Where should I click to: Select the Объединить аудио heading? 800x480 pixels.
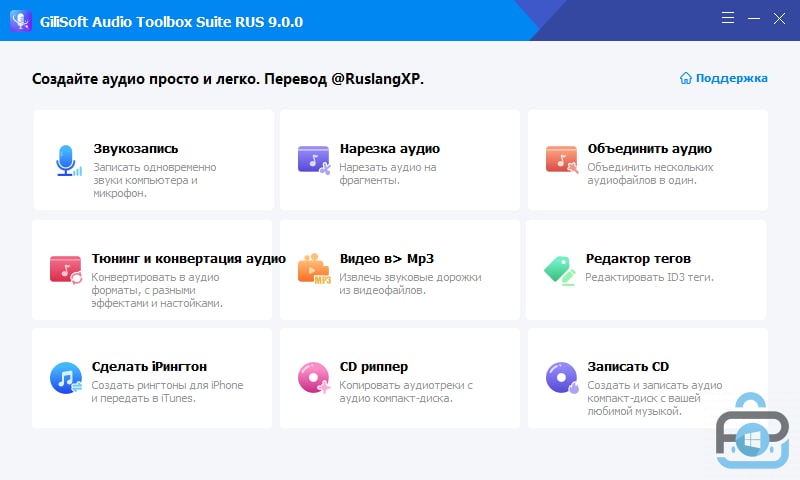(649, 148)
